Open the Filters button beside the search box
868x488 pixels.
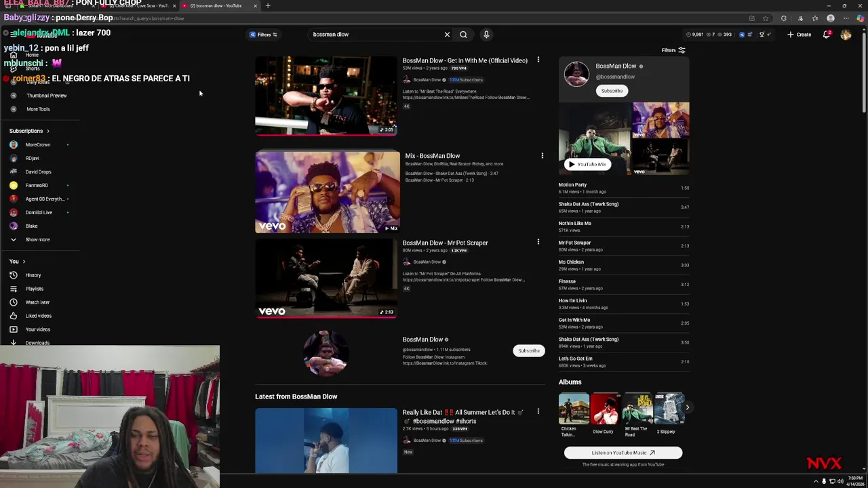pyautogui.click(x=263, y=35)
